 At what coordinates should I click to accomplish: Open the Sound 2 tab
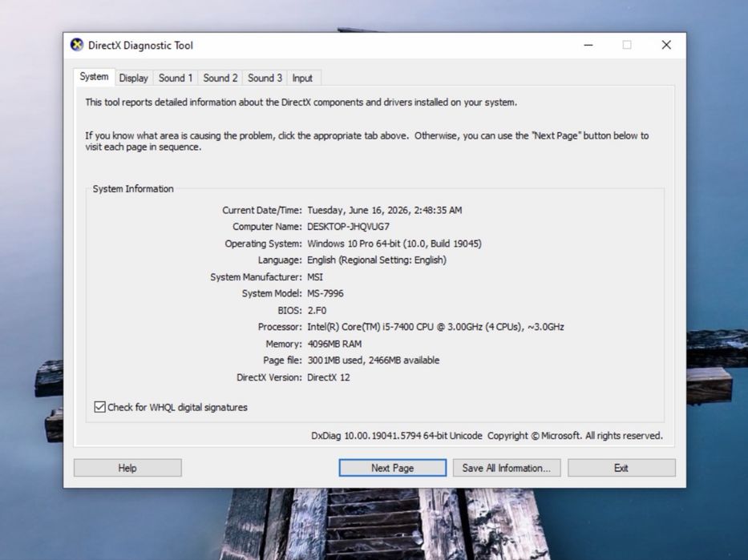click(220, 79)
